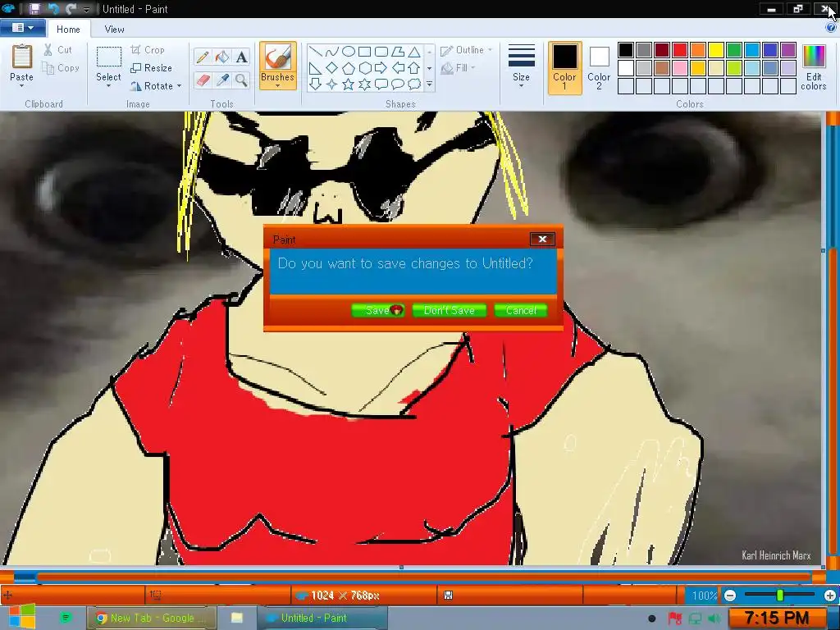Pick the purple color swatch
Viewport: 840px width, 630px height.
pyautogui.click(x=788, y=50)
